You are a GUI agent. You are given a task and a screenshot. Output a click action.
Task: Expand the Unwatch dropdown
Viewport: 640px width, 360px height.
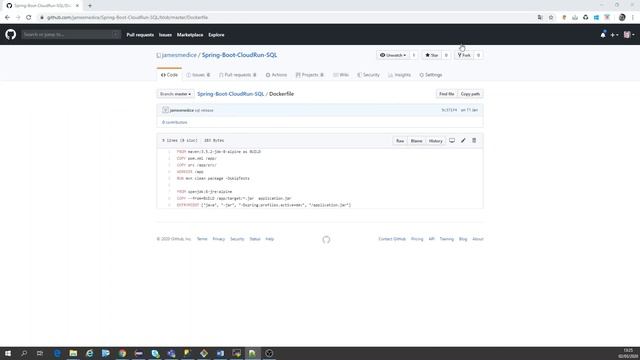[x=393, y=55]
